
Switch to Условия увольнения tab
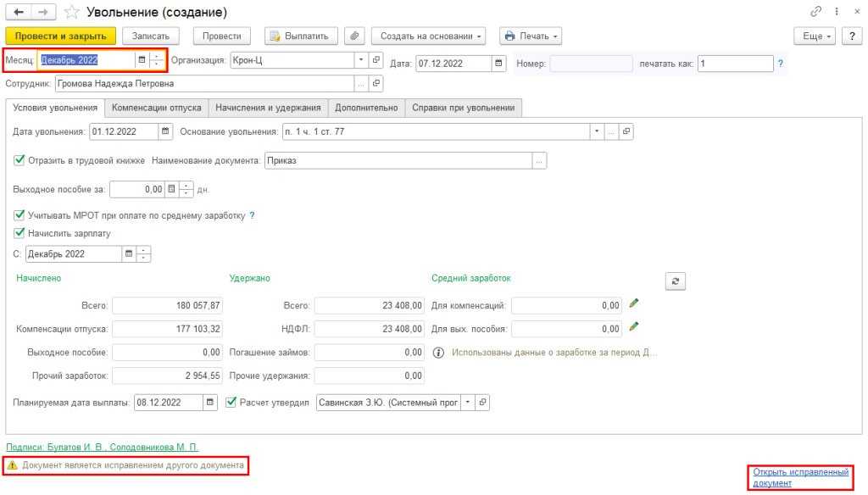[55, 108]
